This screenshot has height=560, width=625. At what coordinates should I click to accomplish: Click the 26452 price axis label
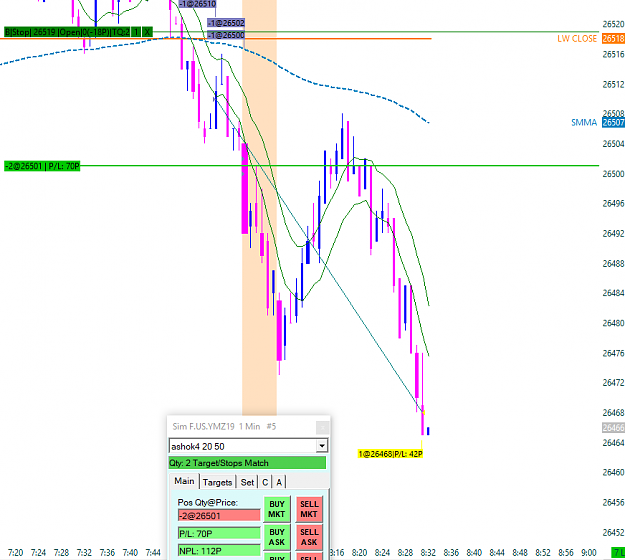pos(613,532)
